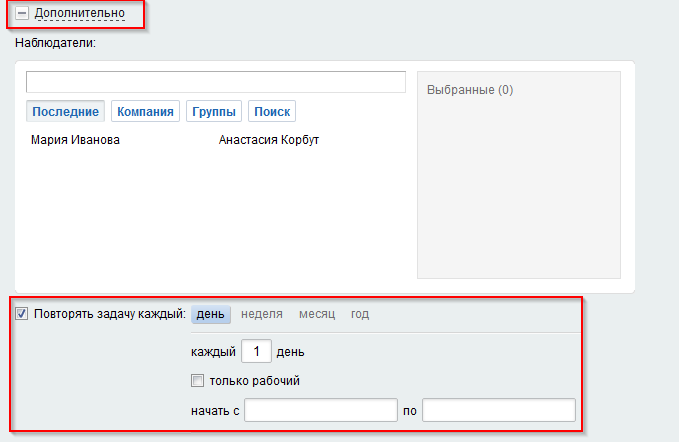Click the Выбранные (0) heading
Screen dimensions: 679x442
click(x=470, y=90)
